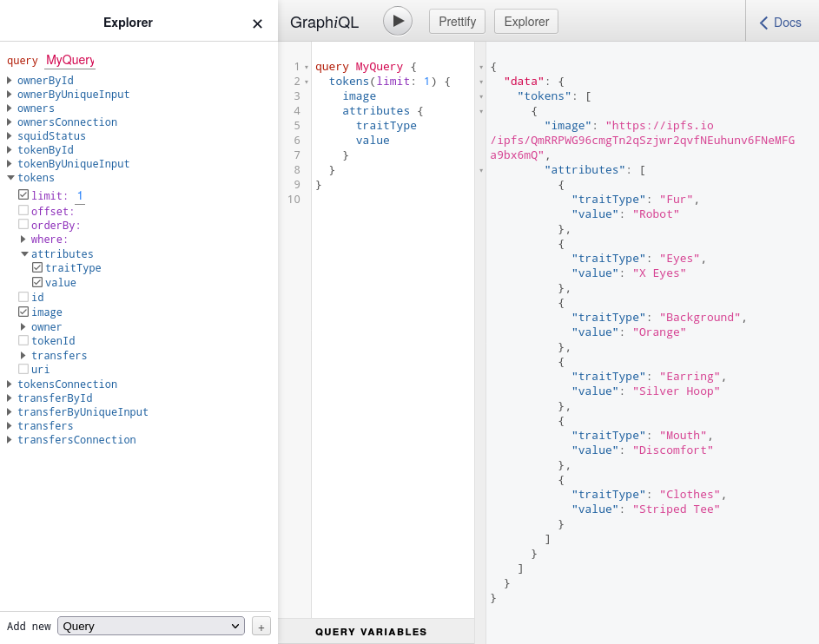This screenshot has height=644, width=819.
Task: Fold the result root object arrow
Action: (481, 68)
